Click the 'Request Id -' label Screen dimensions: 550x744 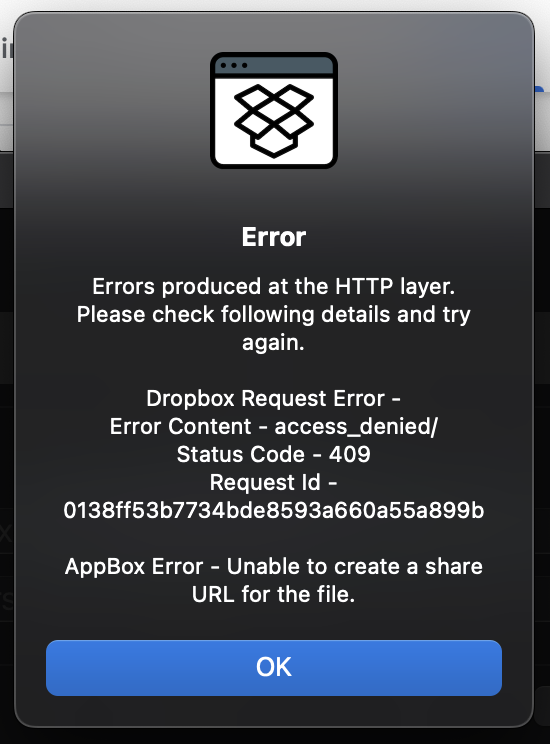tap(274, 483)
